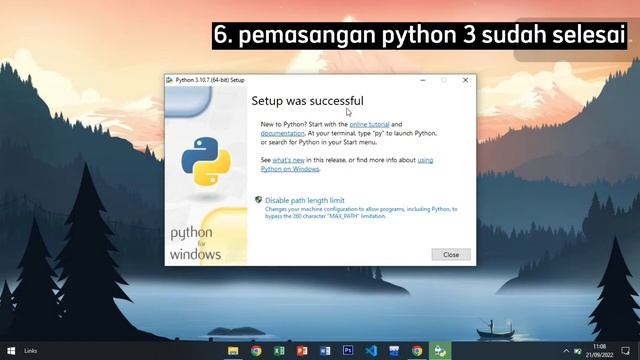Launch PowerPoint from the taskbar
This screenshot has width=640, height=360.
coord(302,351)
